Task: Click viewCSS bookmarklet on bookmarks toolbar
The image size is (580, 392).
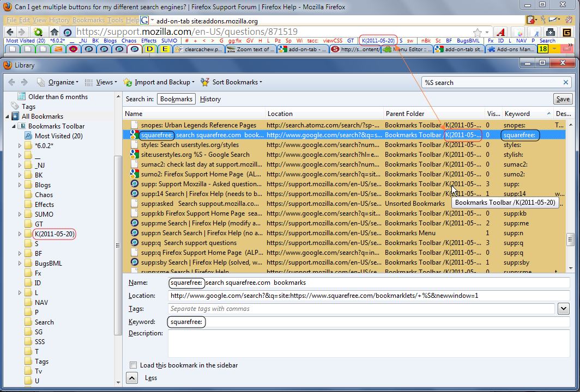Action: pos(333,41)
